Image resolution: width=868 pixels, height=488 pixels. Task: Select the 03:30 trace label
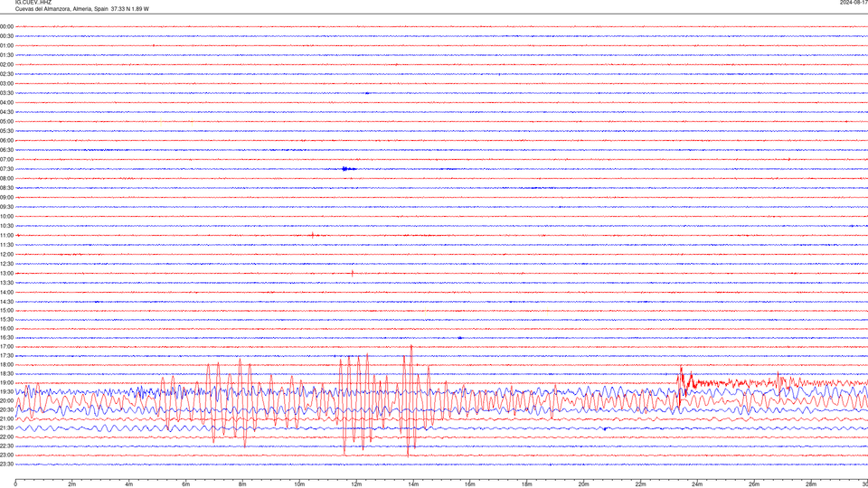[x=6, y=93]
